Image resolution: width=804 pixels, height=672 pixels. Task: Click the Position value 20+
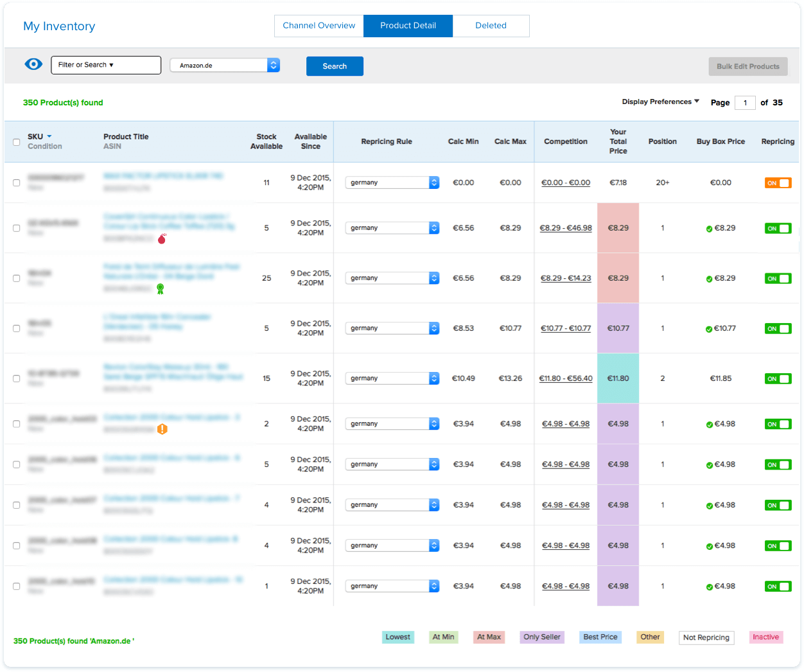[x=663, y=182]
